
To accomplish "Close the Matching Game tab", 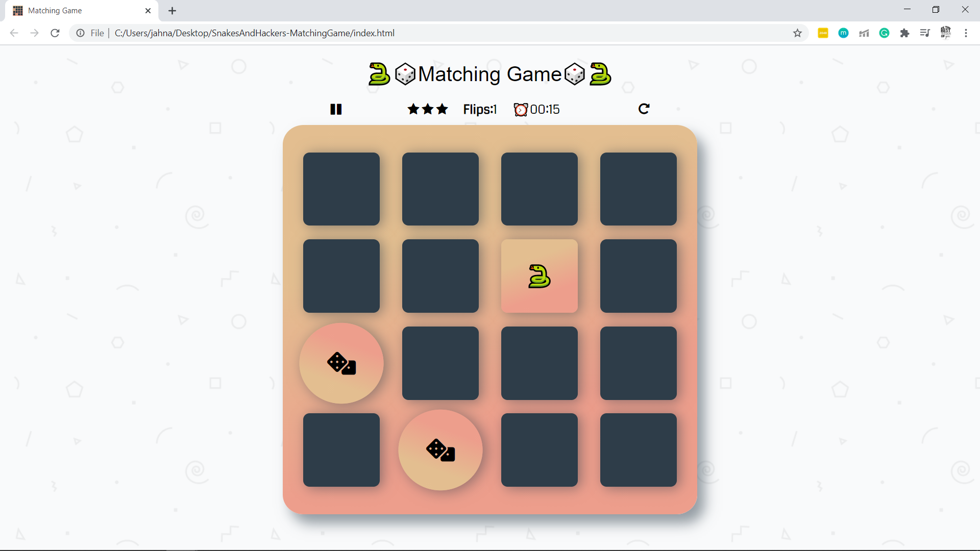I will click(x=148, y=11).
